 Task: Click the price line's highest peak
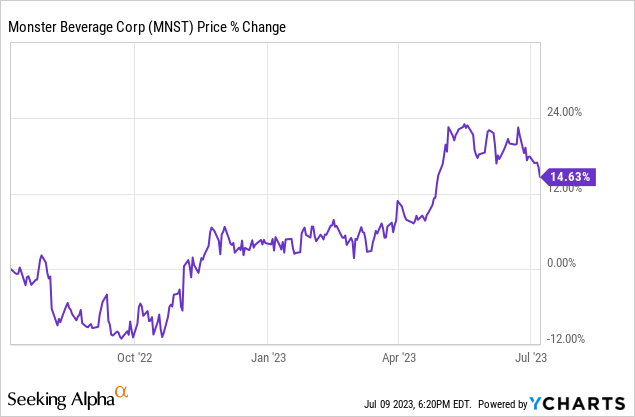tap(465, 125)
